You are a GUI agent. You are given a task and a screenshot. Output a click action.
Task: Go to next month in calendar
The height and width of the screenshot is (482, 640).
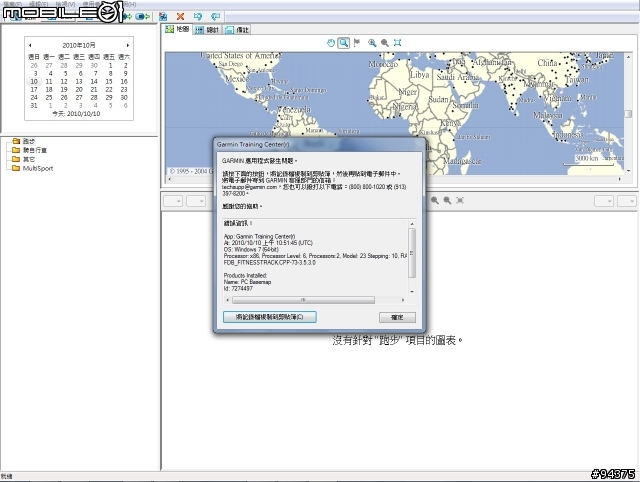point(128,46)
